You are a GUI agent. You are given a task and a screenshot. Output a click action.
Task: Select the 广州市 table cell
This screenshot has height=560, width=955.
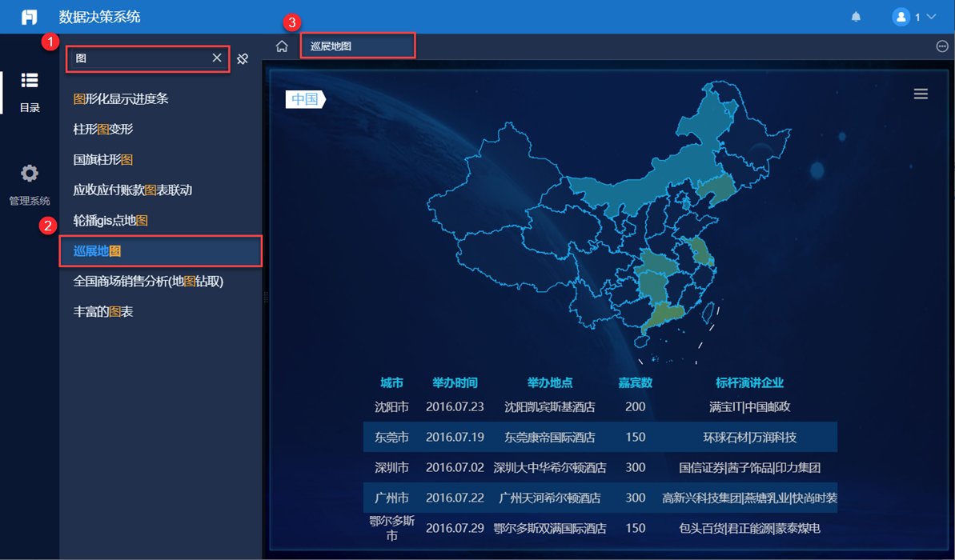pyautogui.click(x=391, y=498)
